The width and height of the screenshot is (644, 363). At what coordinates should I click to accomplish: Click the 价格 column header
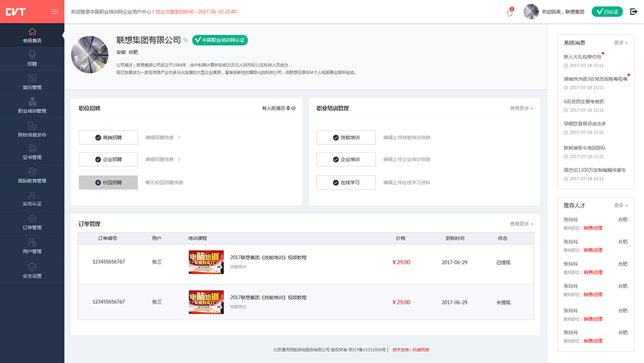point(401,238)
